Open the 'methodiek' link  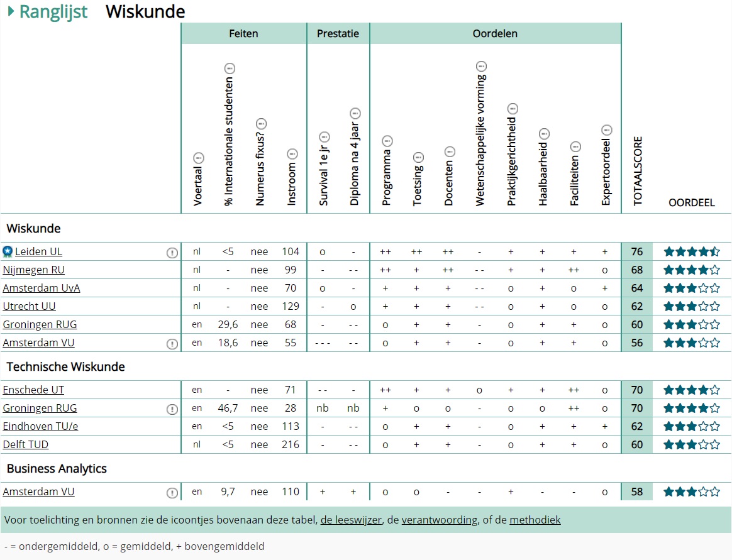(x=535, y=520)
